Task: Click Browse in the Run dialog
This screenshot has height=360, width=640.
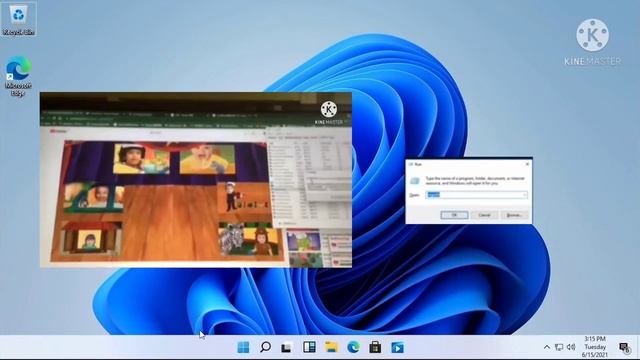Action: click(x=514, y=215)
